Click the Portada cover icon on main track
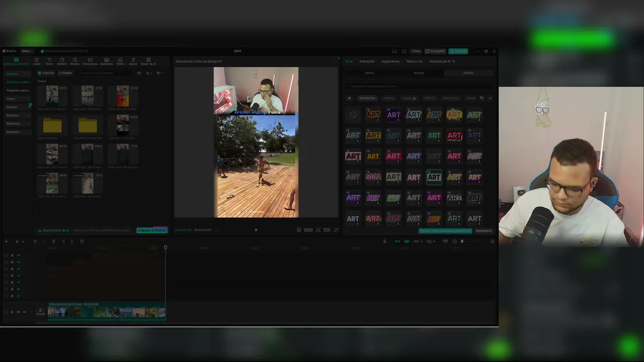Image resolution: width=644 pixels, height=362 pixels. point(40,312)
